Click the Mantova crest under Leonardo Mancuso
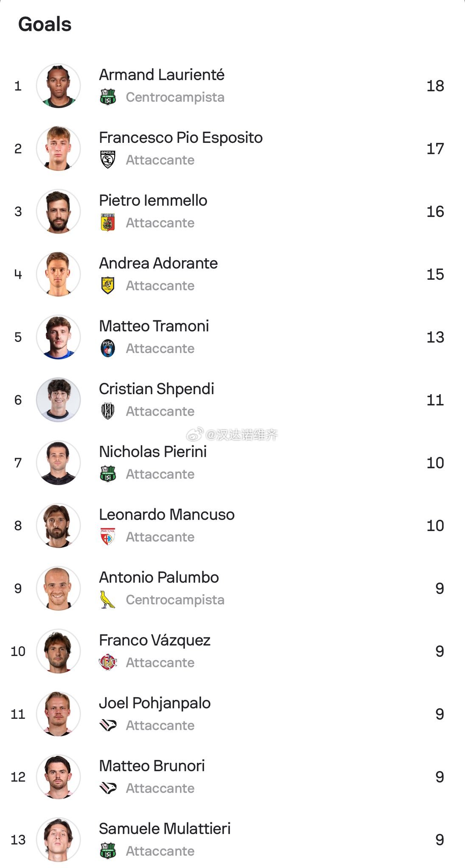Image resolution: width=465 pixels, height=868 pixels. tap(108, 536)
